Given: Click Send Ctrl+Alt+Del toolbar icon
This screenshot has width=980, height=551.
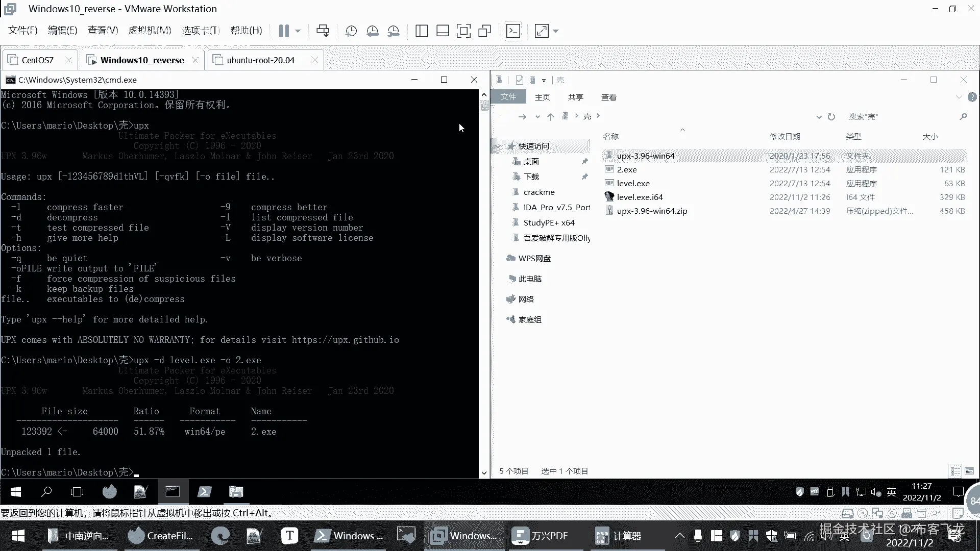Looking at the screenshot, I should [323, 31].
